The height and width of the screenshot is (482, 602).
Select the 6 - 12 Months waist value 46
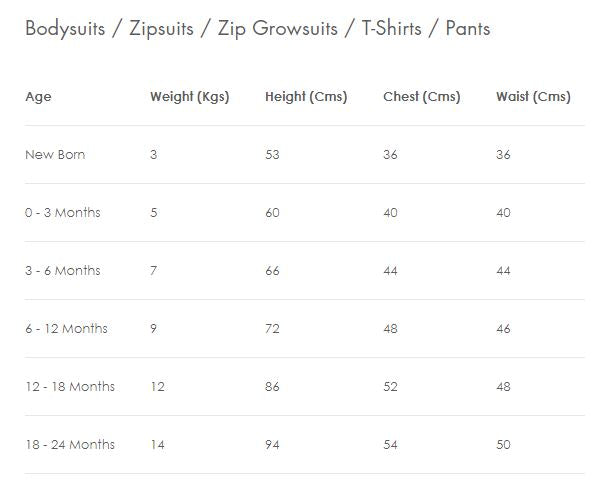click(x=504, y=329)
